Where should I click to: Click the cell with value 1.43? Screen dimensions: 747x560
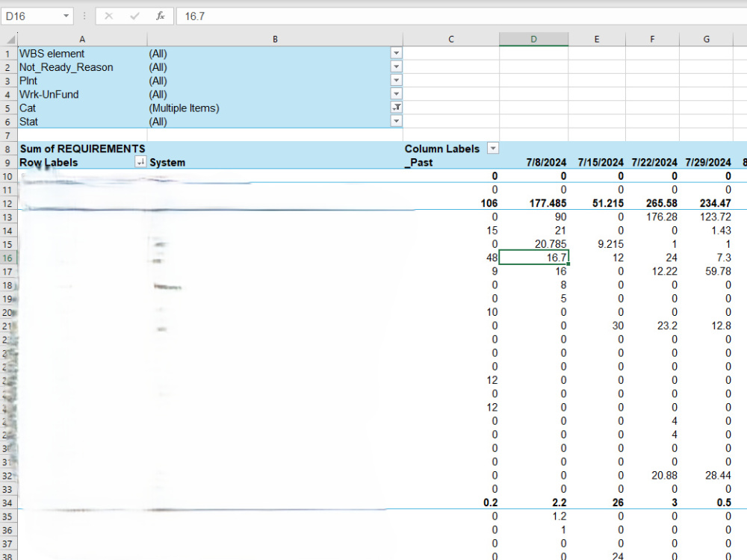pos(706,231)
